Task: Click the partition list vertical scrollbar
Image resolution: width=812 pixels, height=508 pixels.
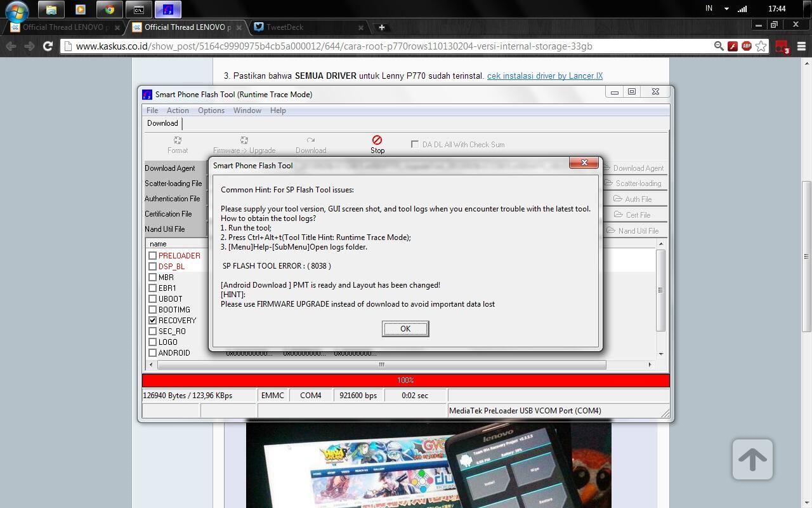Action: [x=660, y=290]
